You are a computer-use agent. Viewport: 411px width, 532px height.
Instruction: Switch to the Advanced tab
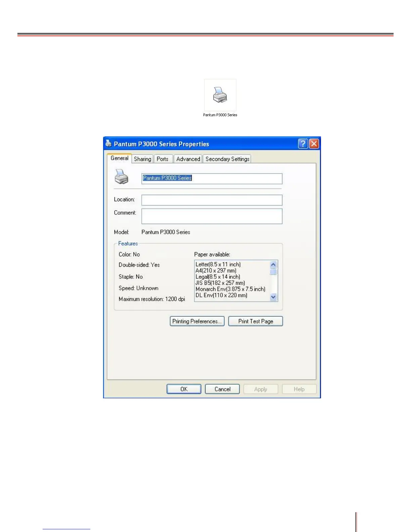click(188, 159)
